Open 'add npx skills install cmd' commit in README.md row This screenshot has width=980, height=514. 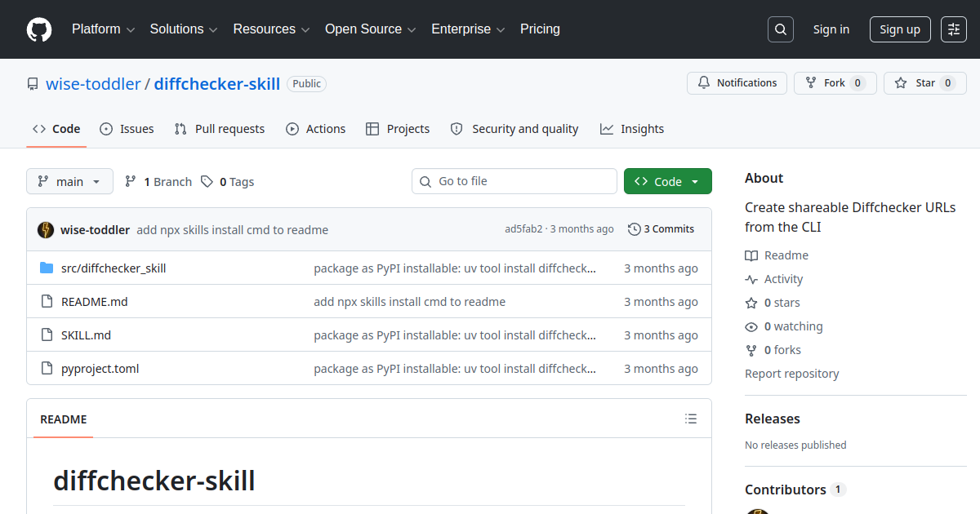(x=410, y=301)
